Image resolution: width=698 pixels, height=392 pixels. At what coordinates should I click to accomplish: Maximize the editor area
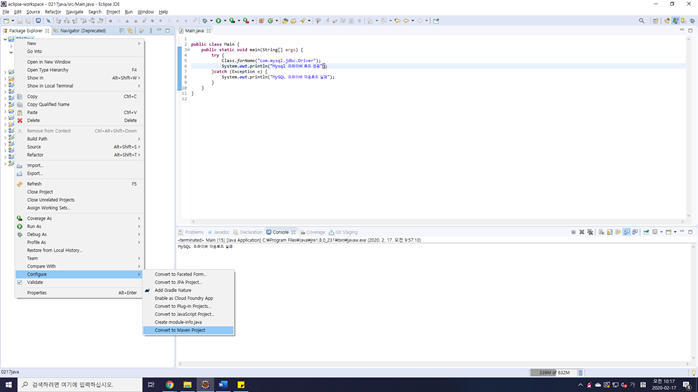(x=690, y=30)
